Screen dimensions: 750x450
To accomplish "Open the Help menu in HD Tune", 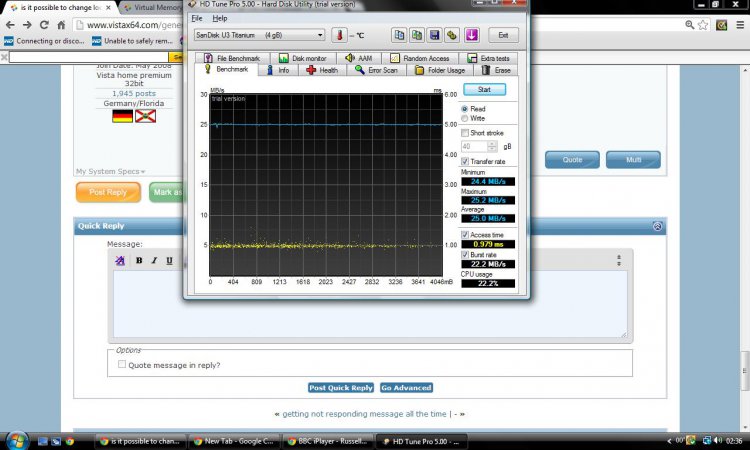I will pos(220,18).
